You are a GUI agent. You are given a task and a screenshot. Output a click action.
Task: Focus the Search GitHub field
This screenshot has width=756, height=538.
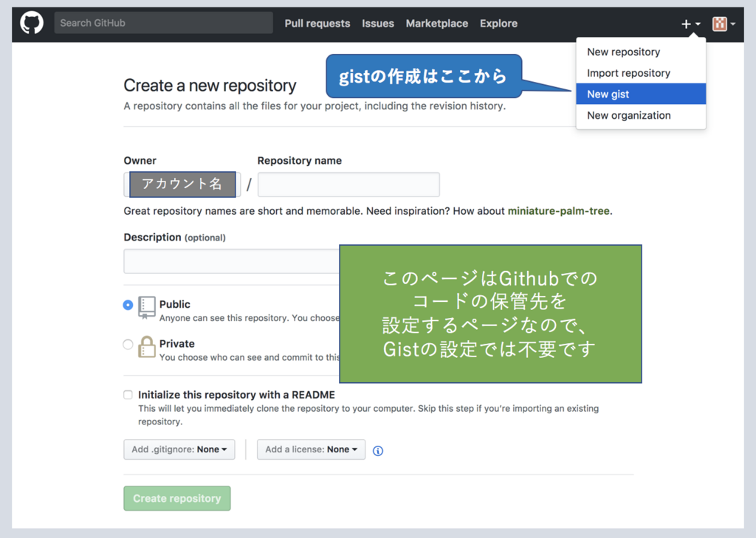(163, 23)
